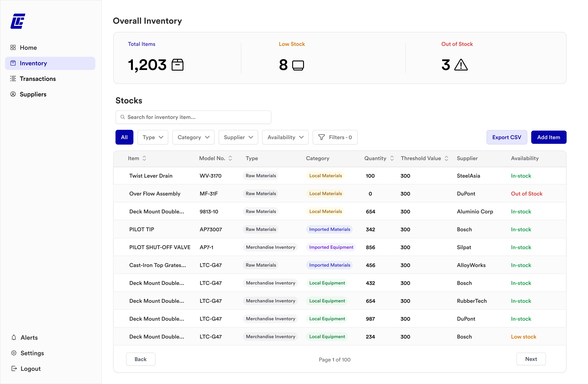Click Export CSV button
This screenshot has height=384, width=588.
[x=507, y=137]
